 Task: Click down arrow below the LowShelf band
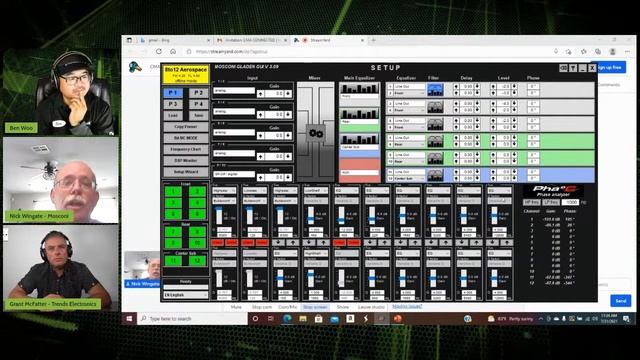pyautogui.click(x=309, y=242)
